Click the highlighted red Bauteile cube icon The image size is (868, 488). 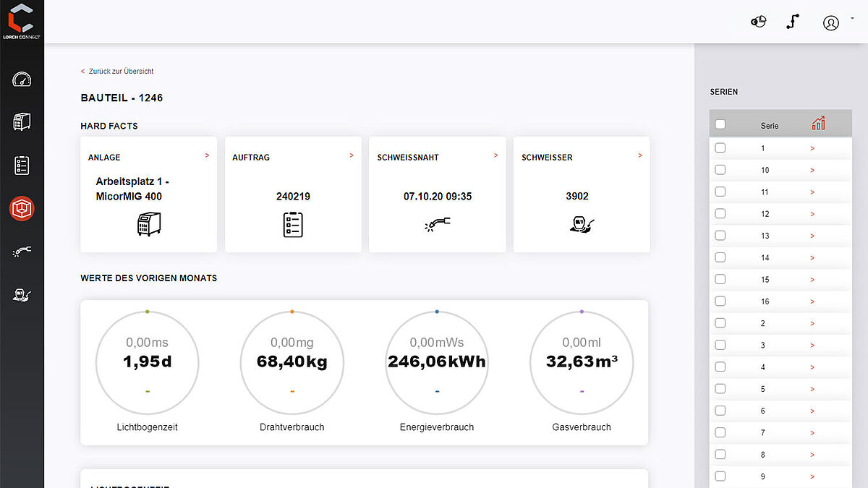click(x=22, y=208)
